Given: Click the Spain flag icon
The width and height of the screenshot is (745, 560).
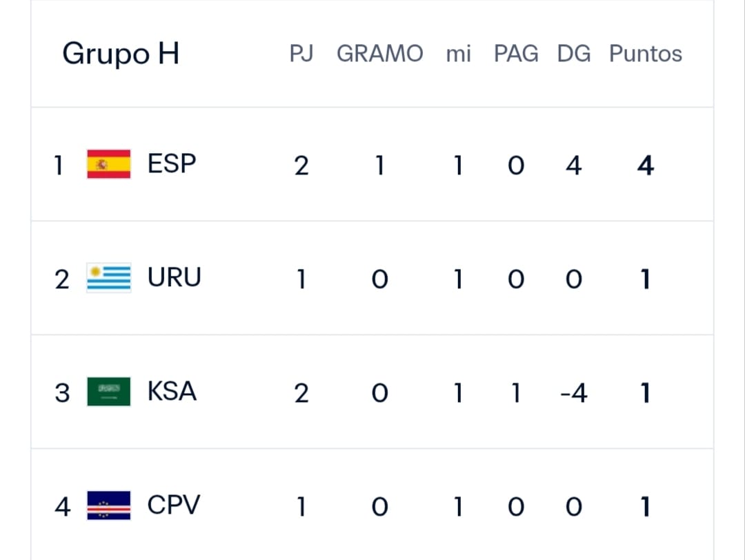Looking at the screenshot, I should click(x=109, y=164).
